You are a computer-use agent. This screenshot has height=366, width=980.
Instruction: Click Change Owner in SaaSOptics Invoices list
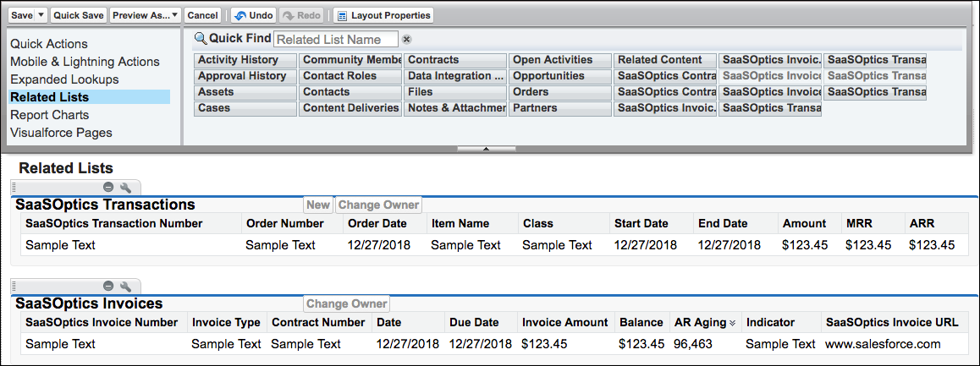click(346, 303)
